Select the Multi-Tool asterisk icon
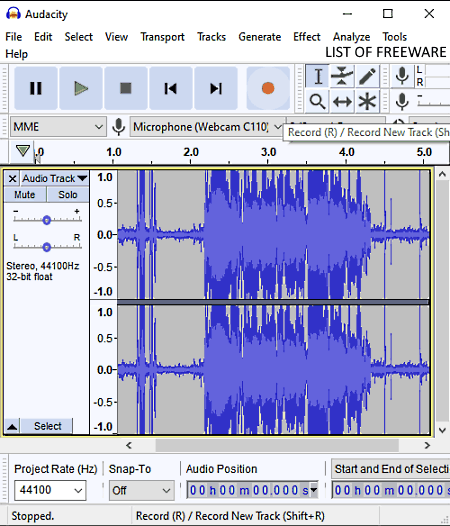Viewport: 450px width, 526px height. pos(367,101)
